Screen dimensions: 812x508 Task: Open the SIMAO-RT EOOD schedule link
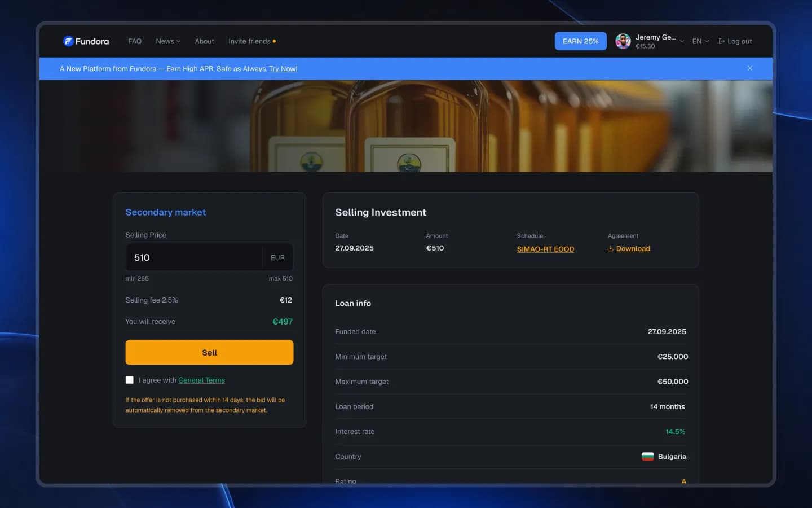click(x=545, y=249)
